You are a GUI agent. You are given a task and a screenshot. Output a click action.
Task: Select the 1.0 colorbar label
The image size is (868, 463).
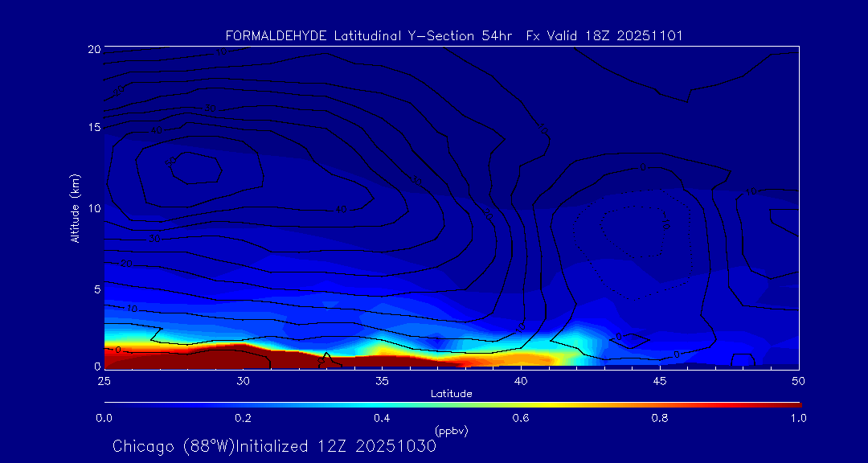click(799, 418)
